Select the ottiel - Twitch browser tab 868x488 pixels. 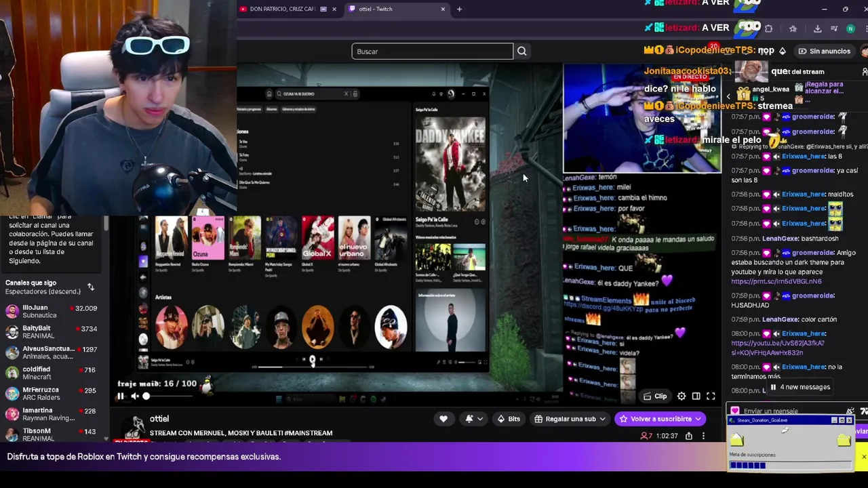tap(397, 9)
